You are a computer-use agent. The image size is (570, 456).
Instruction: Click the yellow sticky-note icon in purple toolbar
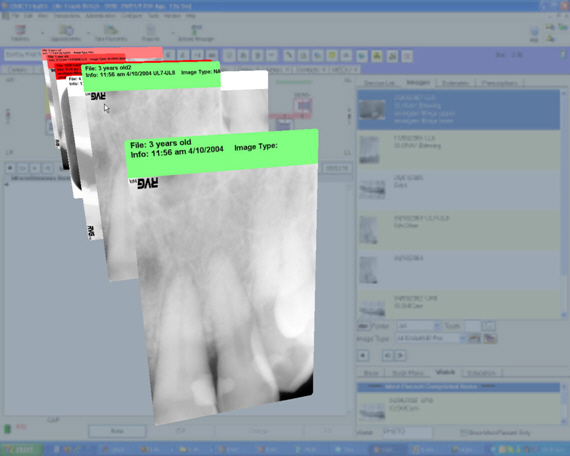point(332,56)
